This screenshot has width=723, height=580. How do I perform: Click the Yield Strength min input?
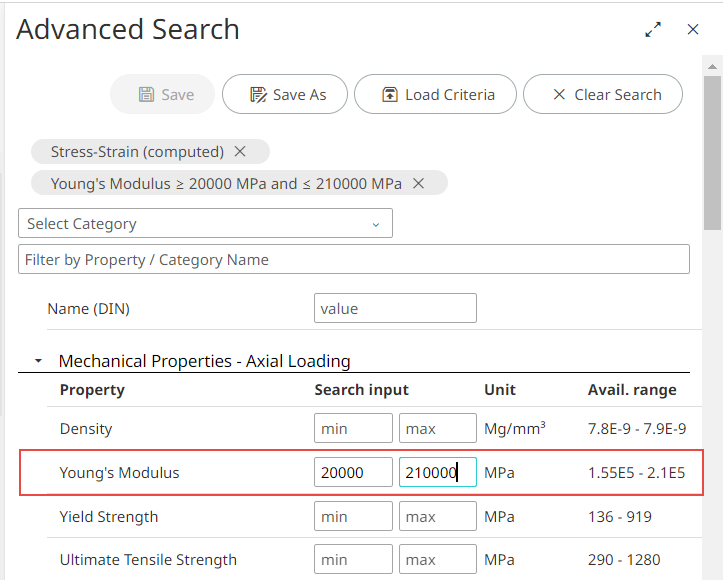tap(353, 517)
